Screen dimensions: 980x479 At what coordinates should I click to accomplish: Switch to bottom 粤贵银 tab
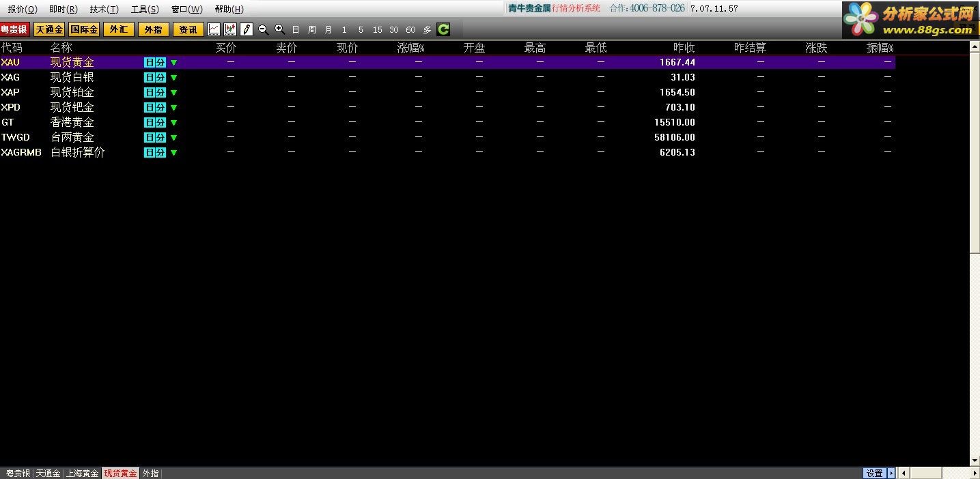click(18, 473)
